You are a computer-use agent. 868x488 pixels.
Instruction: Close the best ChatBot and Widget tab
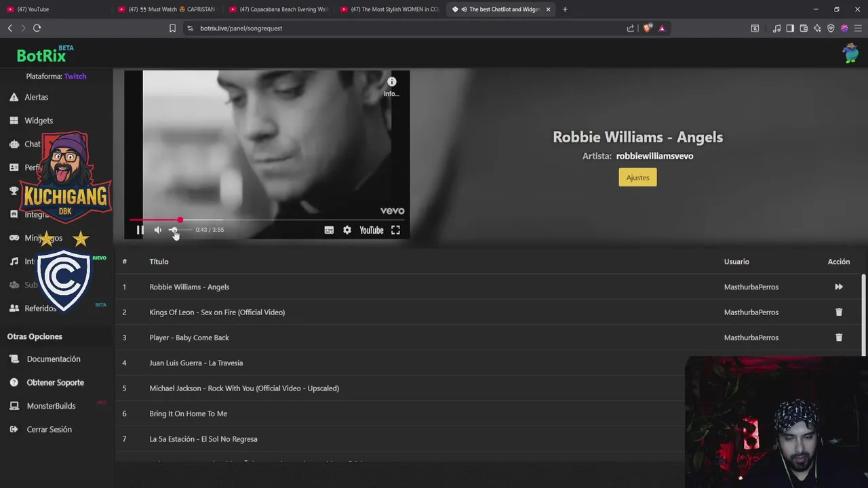pyautogui.click(x=548, y=9)
